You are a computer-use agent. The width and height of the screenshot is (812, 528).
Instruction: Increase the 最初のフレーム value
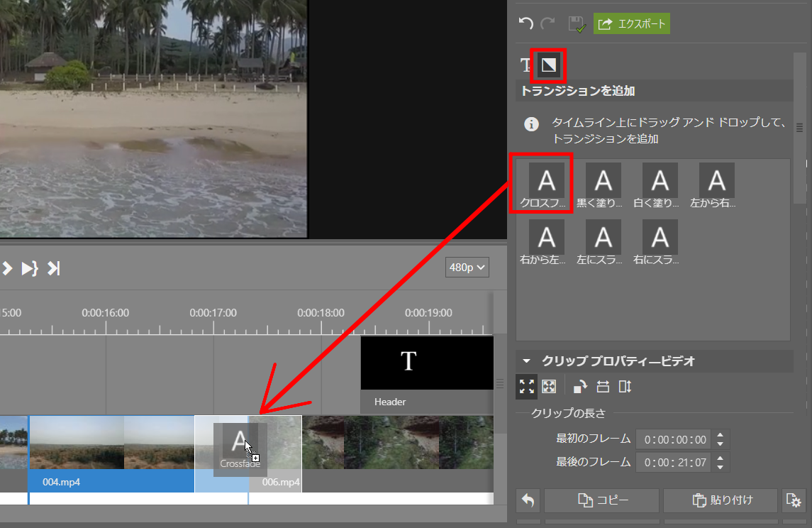coord(721,435)
